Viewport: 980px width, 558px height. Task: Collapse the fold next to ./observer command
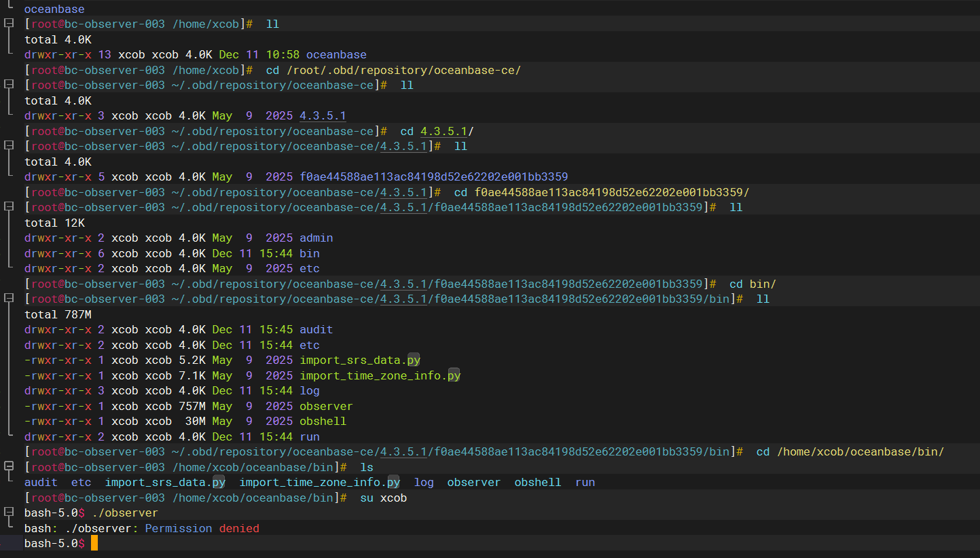(9, 513)
